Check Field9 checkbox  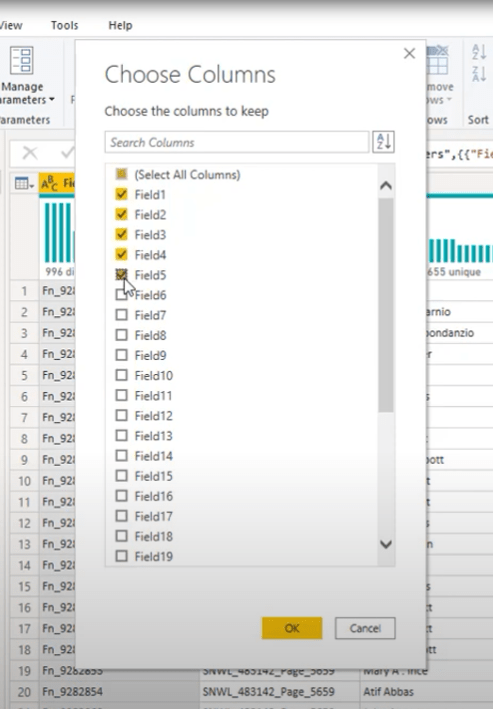(121, 355)
